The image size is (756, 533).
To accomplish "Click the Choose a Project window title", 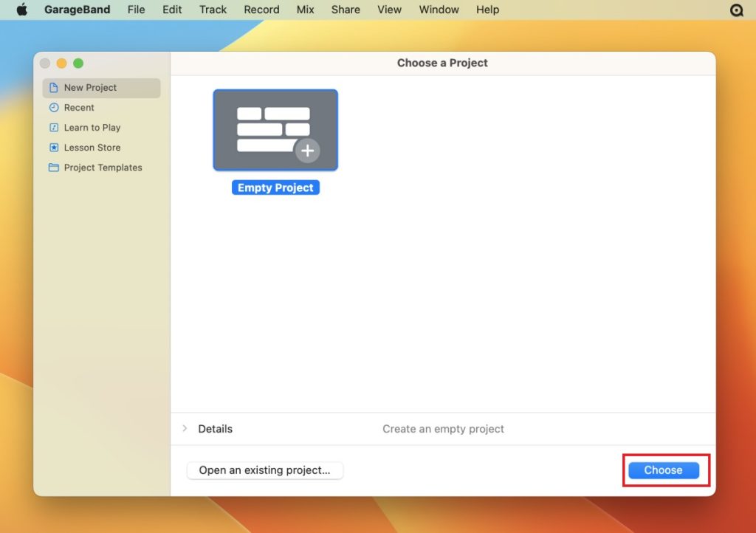I will [442, 63].
